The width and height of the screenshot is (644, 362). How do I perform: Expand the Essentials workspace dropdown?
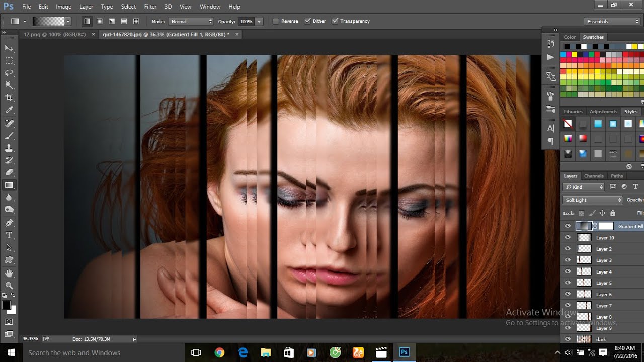tap(612, 22)
